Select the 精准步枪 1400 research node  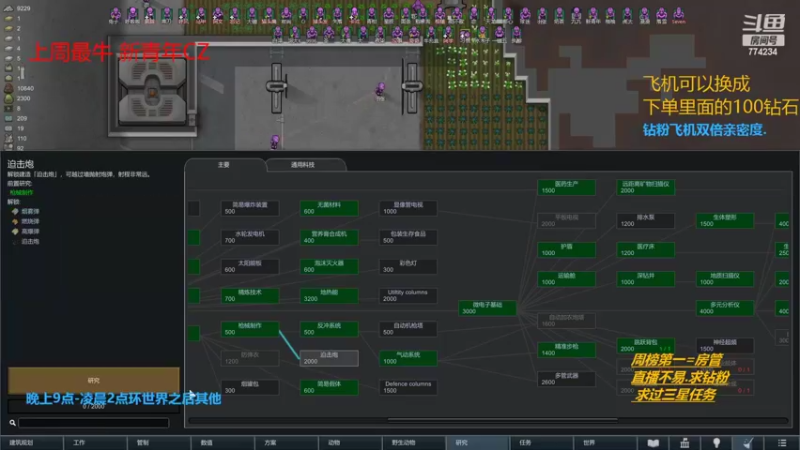tap(566, 349)
